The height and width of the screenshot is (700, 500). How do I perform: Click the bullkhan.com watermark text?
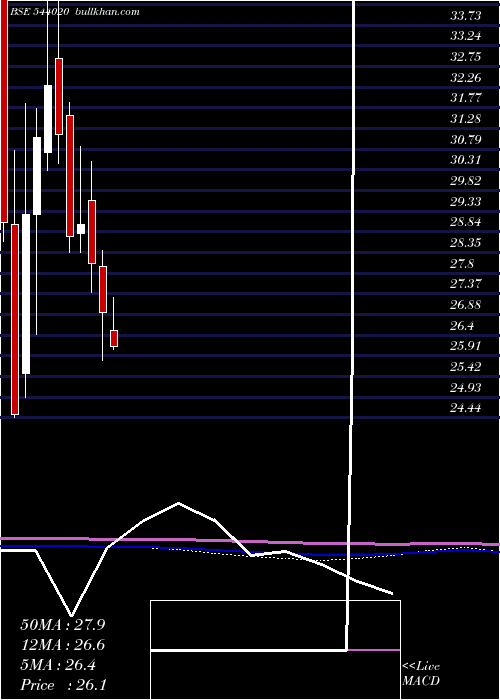click(107, 12)
